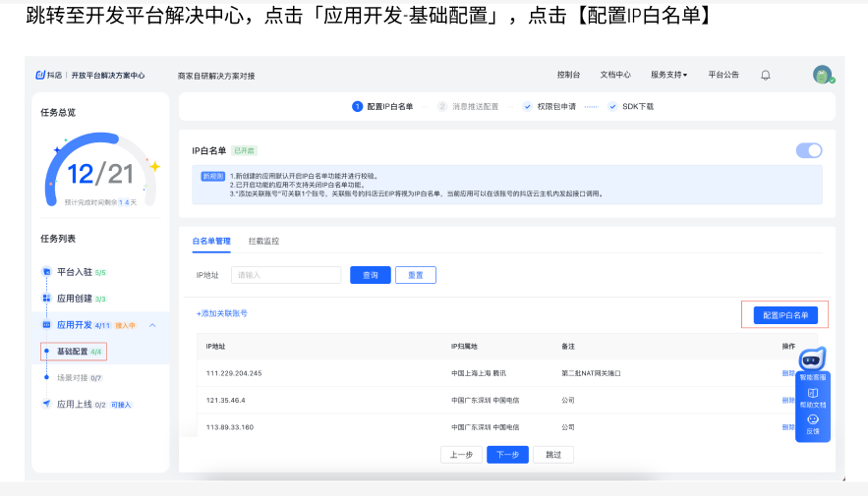The image size is (868, 496).
Task: Click IP address 121.35.46.4
Action: coord(226,401)
